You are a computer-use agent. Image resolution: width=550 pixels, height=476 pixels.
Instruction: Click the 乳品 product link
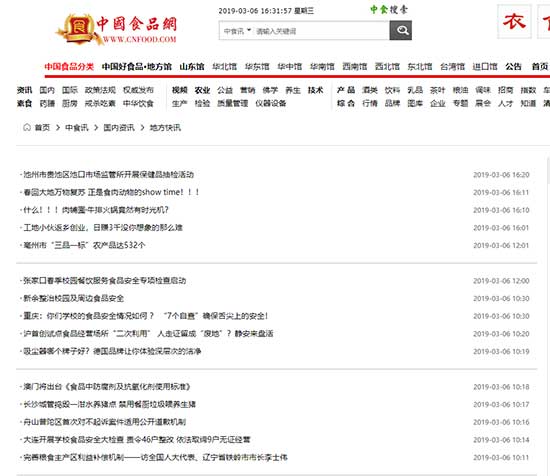pyautogui.click(x=415, y=90)
